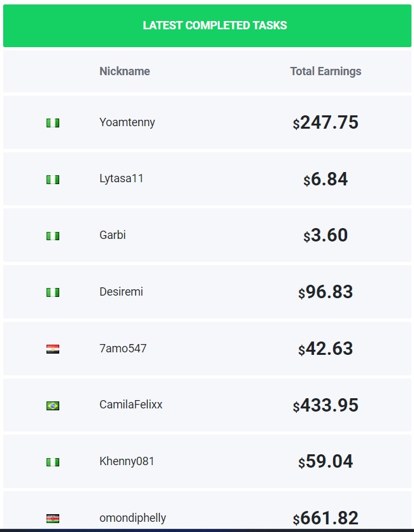The image size is (414, 532).
Task: Click the Brazilian flag next to CamilaFelixx
Action: point(53,405)
